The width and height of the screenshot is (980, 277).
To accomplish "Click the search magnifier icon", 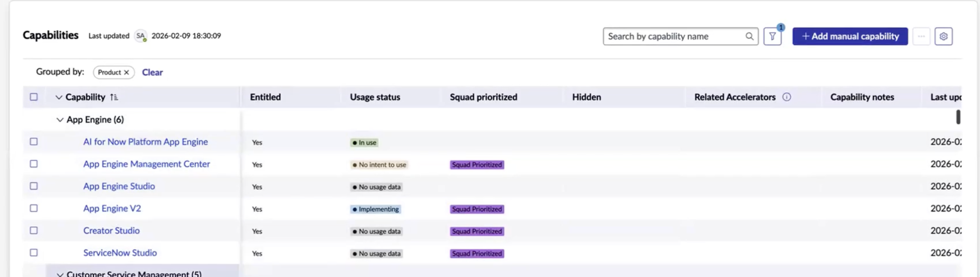I will pos(749,36).
